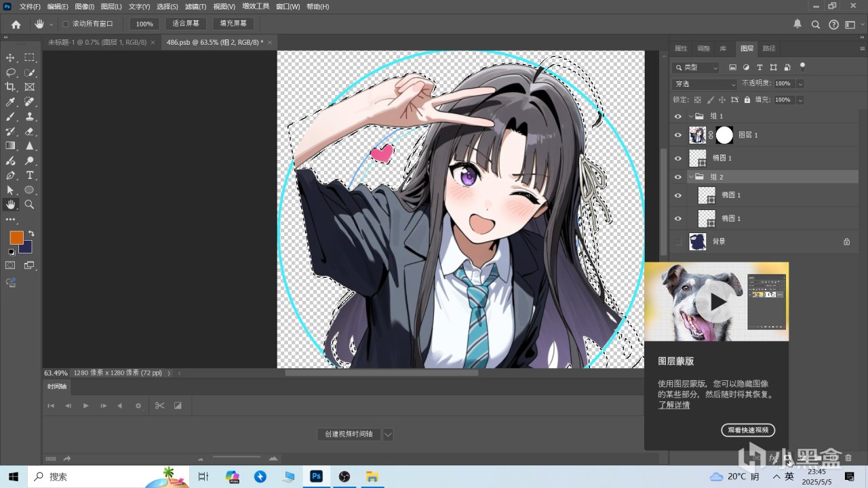Viewport: 868px width, 488px height.
Task: Enable the scroll all windows checkbox
Action: 66,24
